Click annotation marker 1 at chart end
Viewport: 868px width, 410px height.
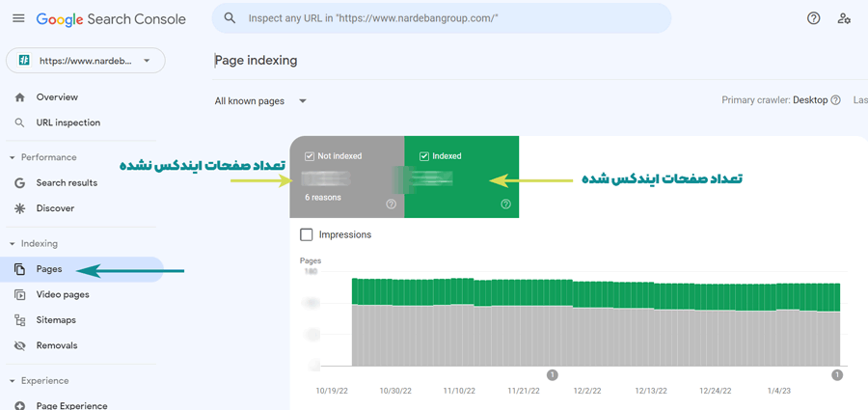(x=837, y=375)
